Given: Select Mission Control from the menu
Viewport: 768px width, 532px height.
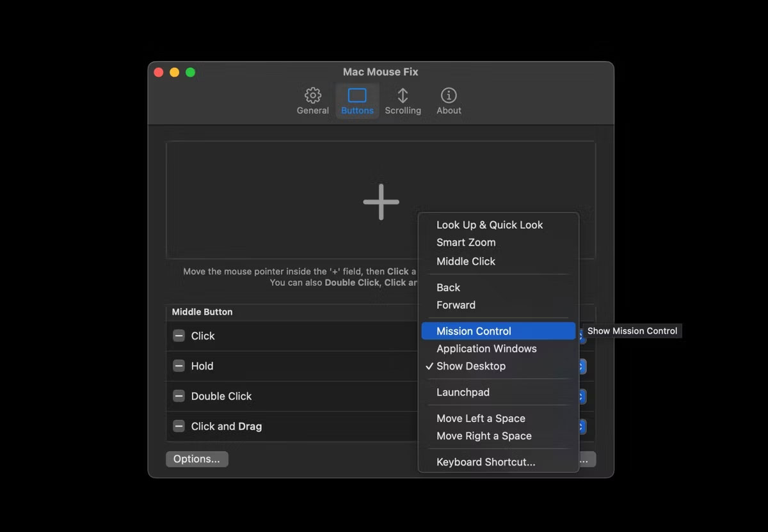Looking at the screenshot, I should pyautogui.click(x=474, y=331).
